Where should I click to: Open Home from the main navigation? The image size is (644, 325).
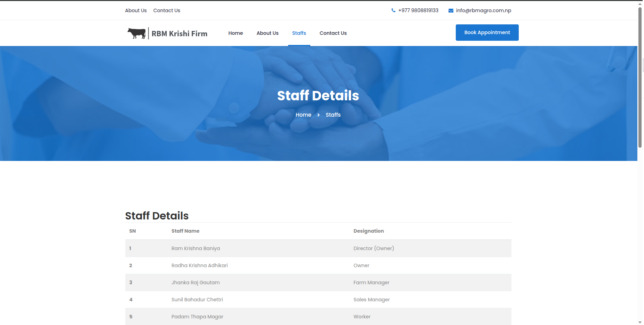click(236, 33)
